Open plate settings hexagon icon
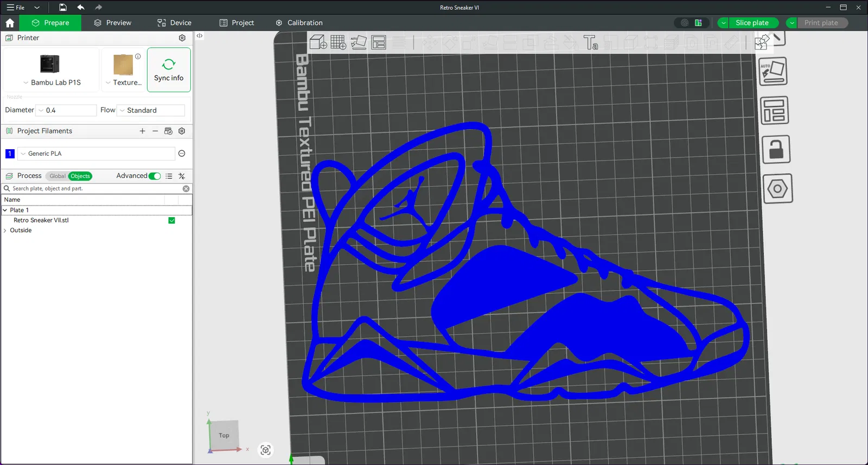 pyautogui.click(x=777, y=189)
